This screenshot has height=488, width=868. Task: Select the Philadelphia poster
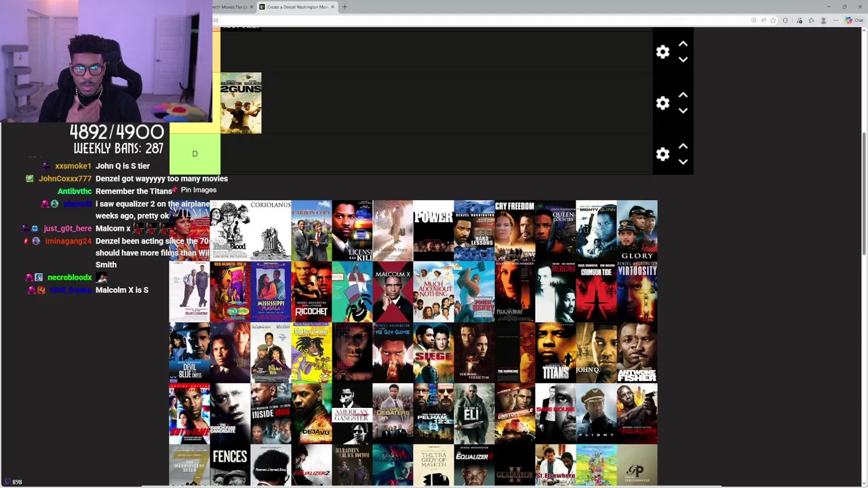coord(555,291)
